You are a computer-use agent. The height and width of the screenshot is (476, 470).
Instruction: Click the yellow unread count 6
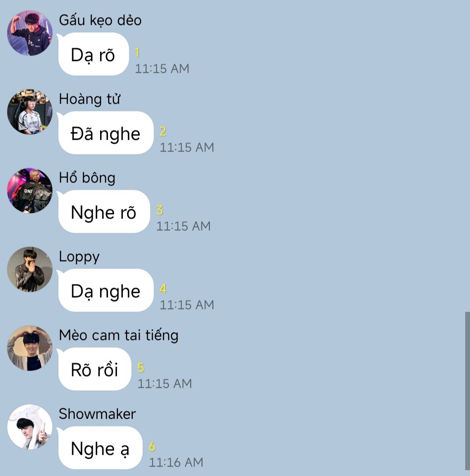point(152,446)
